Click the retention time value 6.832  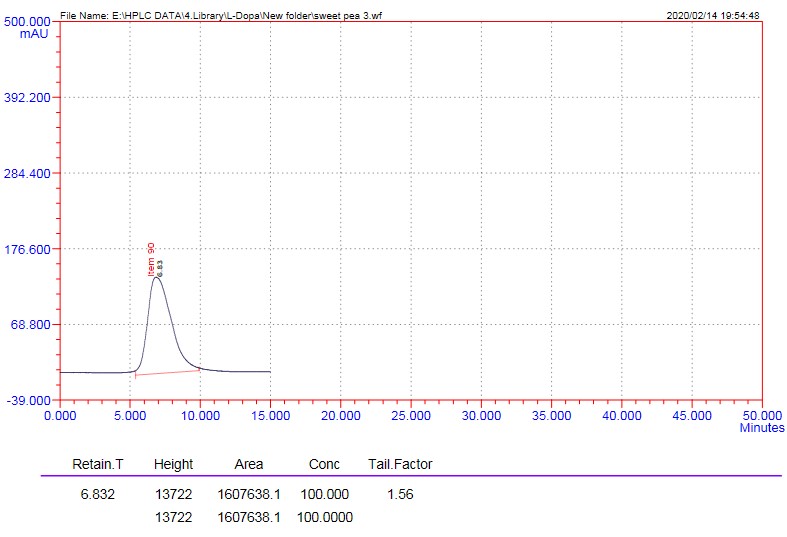[97, 495]
